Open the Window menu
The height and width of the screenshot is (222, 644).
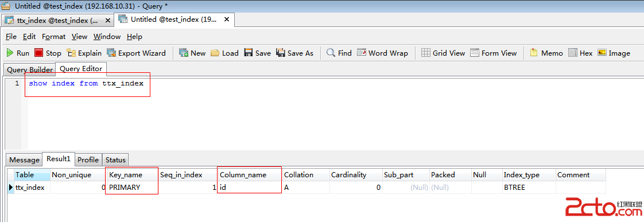(107, 37)
